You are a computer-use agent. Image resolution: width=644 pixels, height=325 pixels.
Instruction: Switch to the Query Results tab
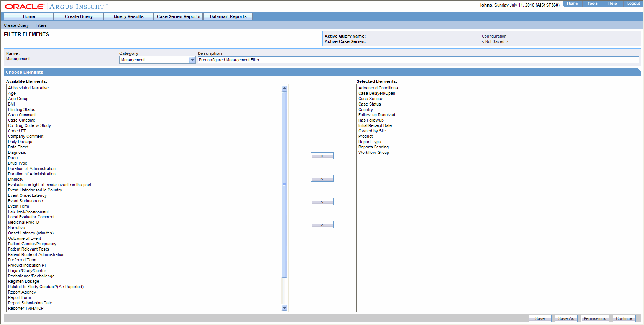pos(128,16)
